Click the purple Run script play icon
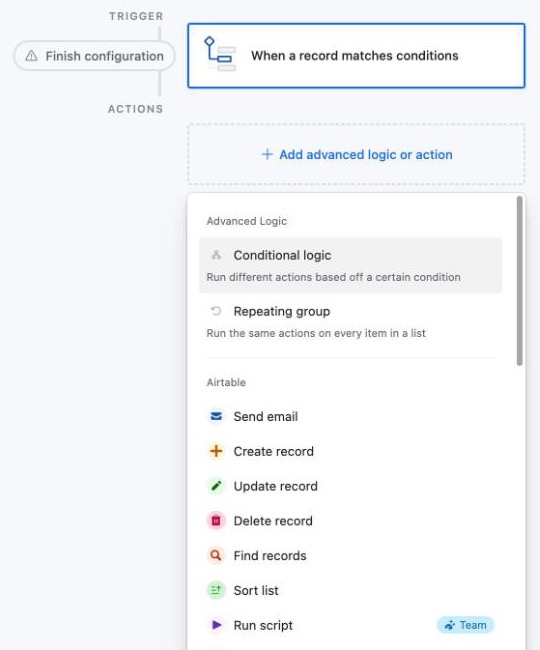The image size is (540, 650). 216,625
